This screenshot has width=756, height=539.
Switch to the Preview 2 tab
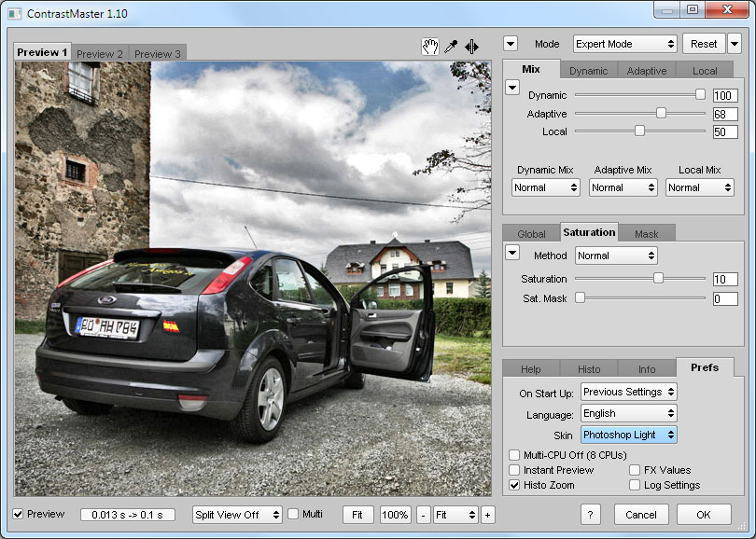click(x=100, y=54)
